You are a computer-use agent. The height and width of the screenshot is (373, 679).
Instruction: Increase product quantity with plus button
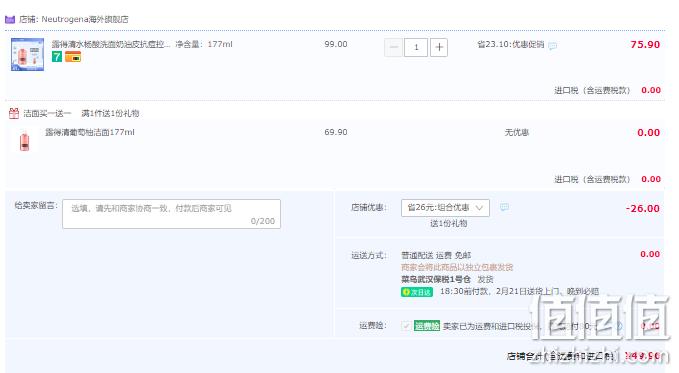click(x=439, y=47)
